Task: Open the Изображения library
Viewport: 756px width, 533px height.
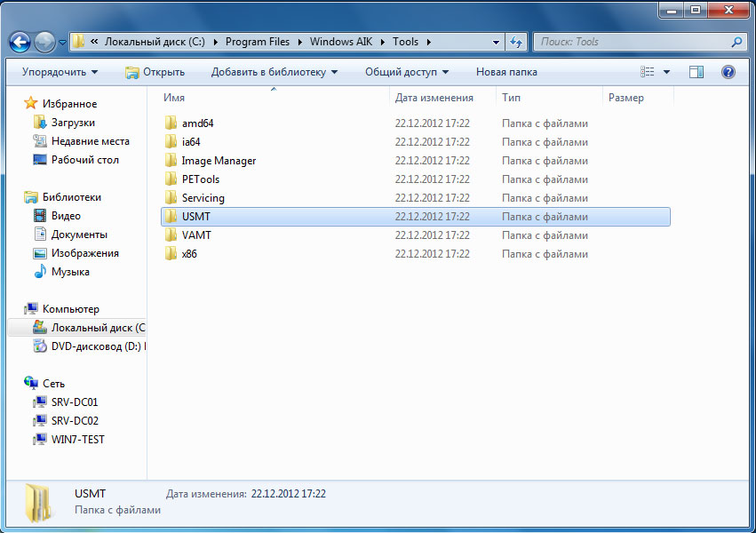Action: coord(85,253)
